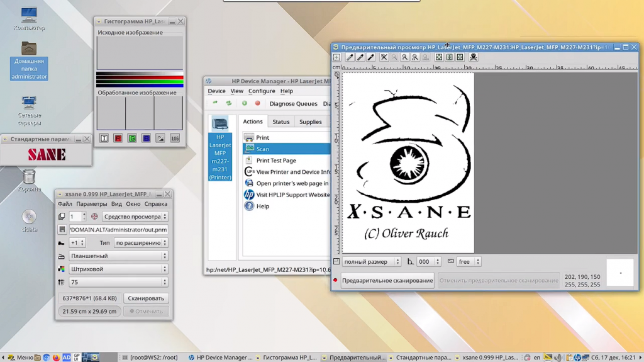644x362 pixels.
Task: Toggle green channel in histogram window
Action: point(132,139)
